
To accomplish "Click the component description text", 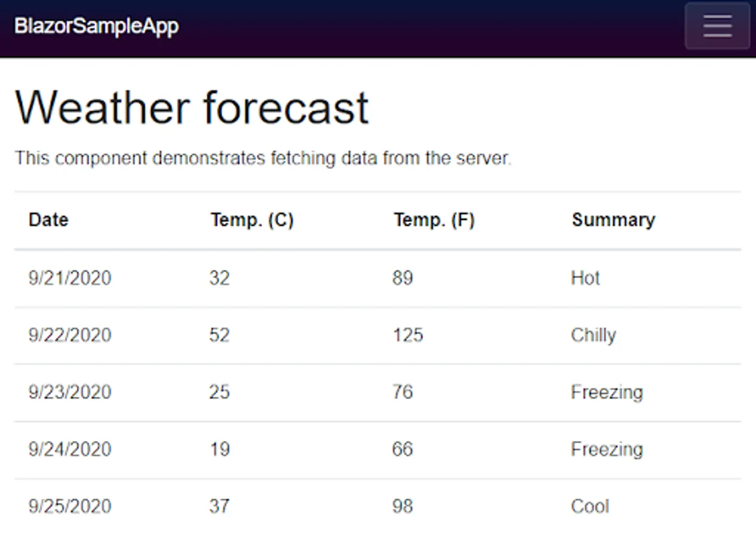I will point(263,158).
